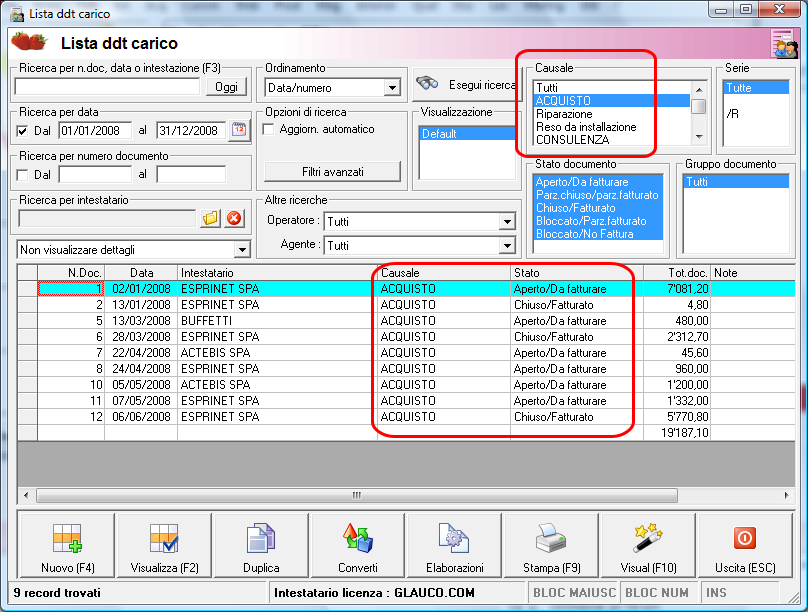Click end date field 31/12/2008
The height and width of the screenshot is (612, 808).
pos(191,130)
